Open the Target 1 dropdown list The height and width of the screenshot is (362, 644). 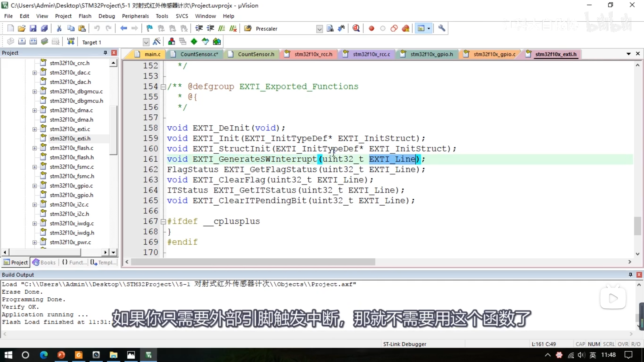point(146,42)
